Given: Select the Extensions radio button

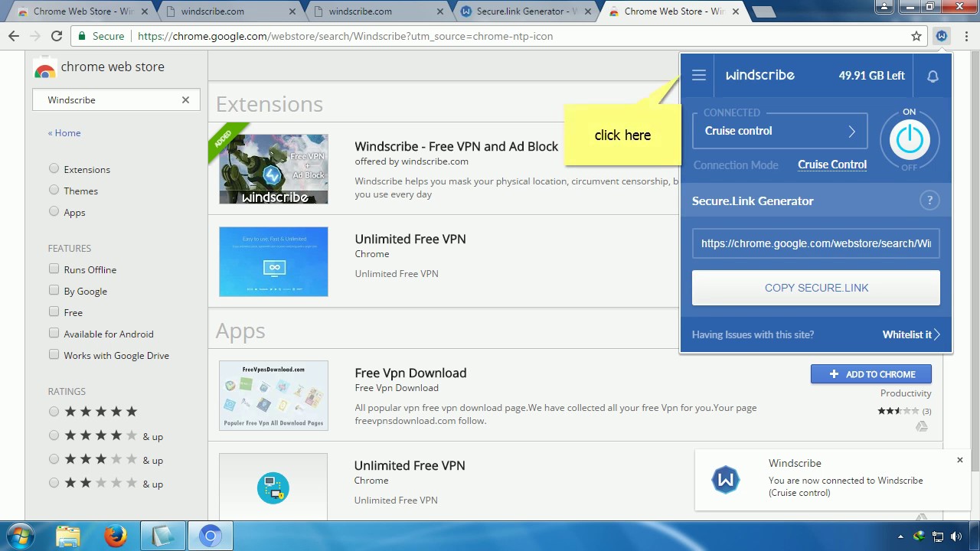Looking at the screenshot, I should click(54, 168).
